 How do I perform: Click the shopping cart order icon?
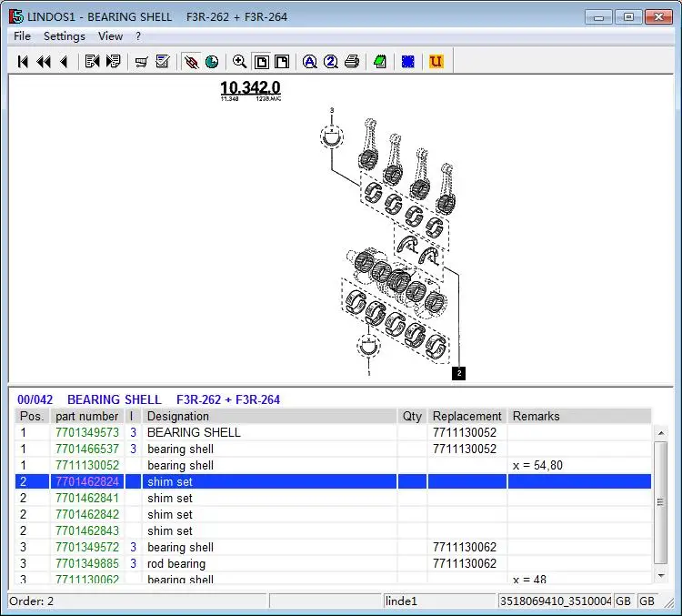coord(142,62)
